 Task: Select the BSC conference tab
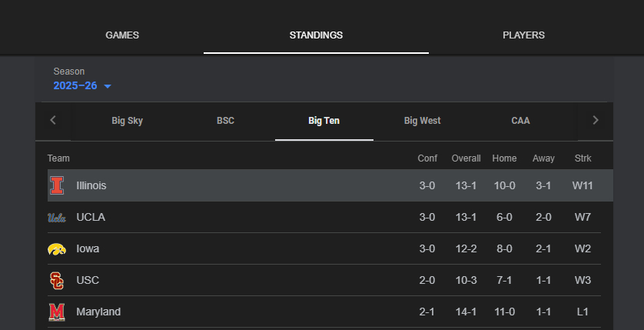coord(225,121)
